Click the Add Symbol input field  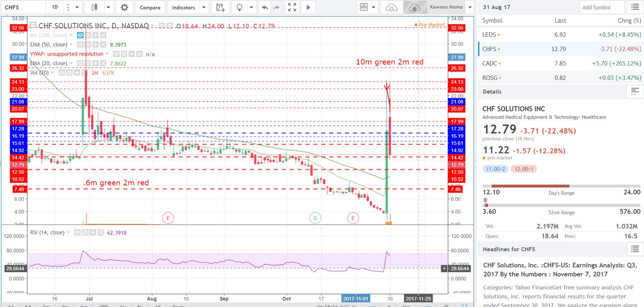[602, 7]
